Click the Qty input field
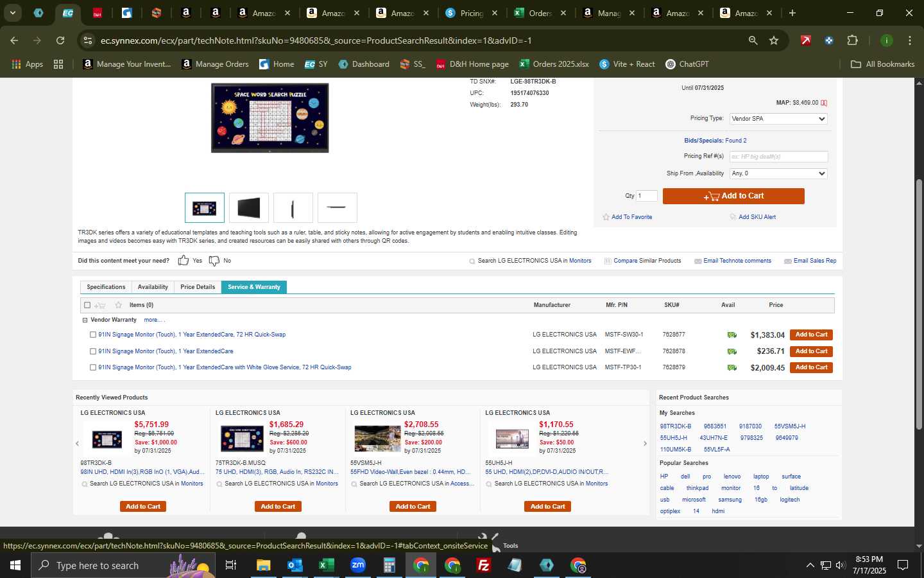The height and width of the screenshot is (578, 924). pyautogui.click(x=647, y=196)
